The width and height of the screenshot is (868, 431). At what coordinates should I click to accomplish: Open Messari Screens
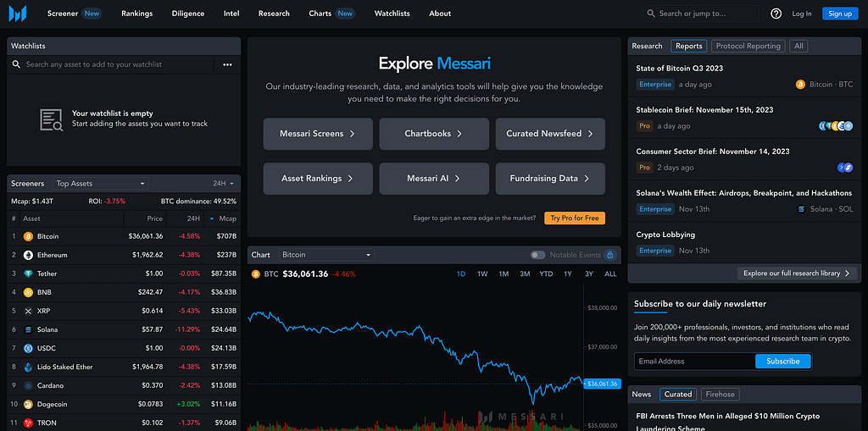(x=318, y=134)
